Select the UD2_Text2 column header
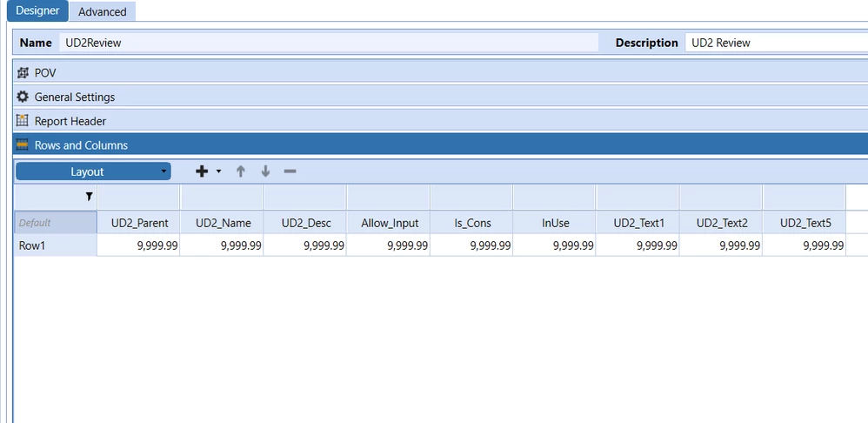This screenshot has width=868, height=423. (x=721, y=223)
